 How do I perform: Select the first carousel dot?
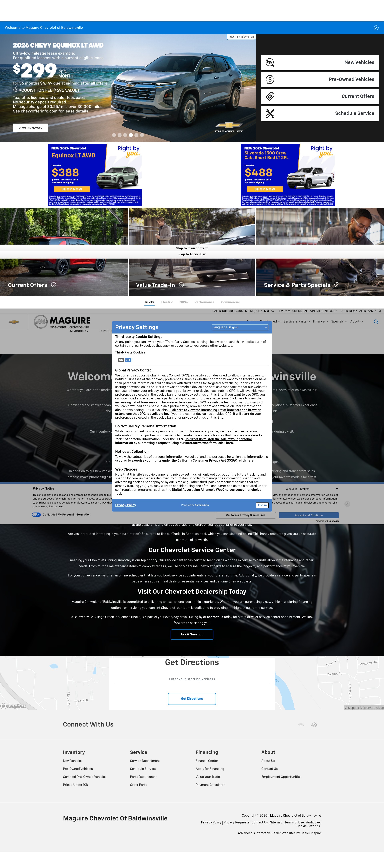tap(114, 135)
